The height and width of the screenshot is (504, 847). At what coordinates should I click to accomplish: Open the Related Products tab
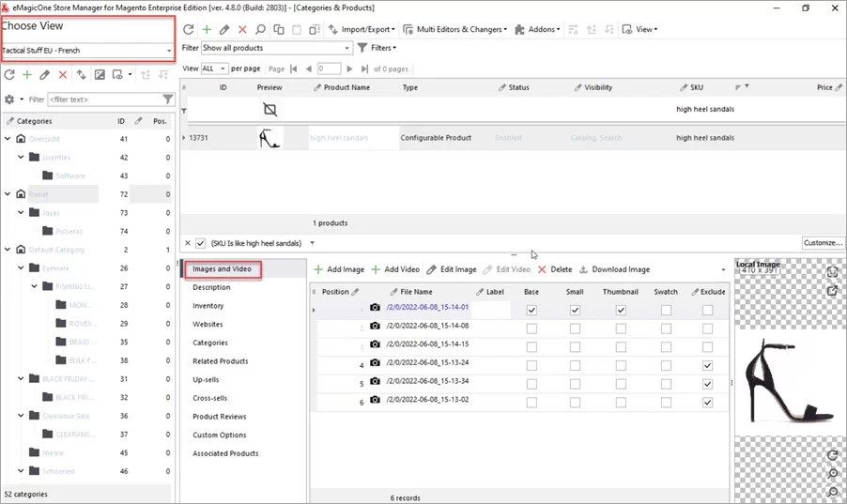(221, 361)
